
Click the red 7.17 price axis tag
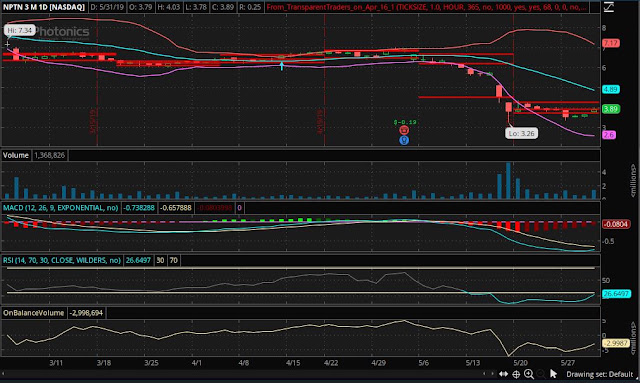(x=611, y=43)
